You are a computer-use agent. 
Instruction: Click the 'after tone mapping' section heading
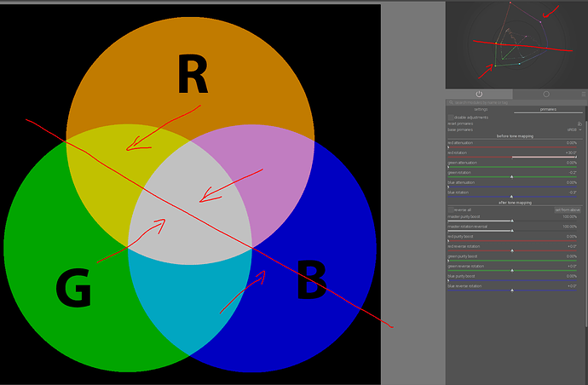(515, 203)
